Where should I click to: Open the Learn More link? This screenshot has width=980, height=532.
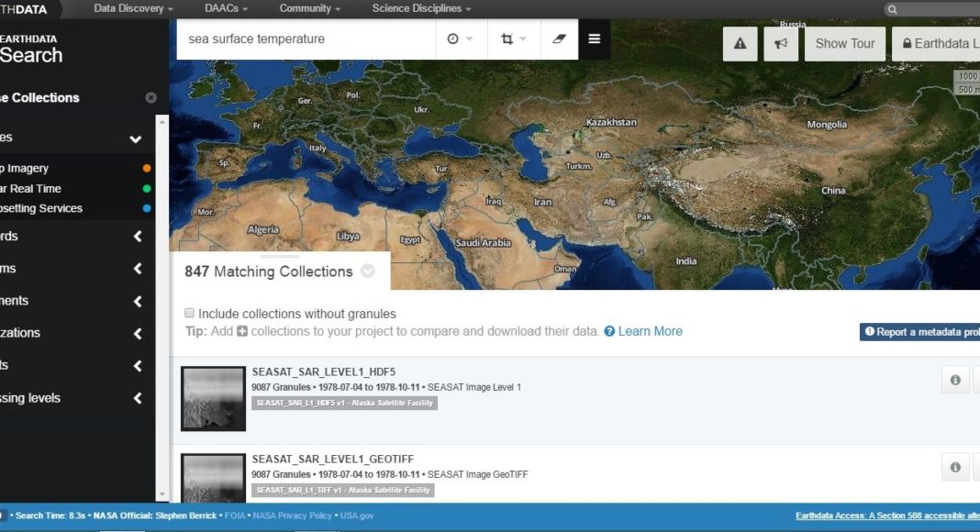pos(650,331)
